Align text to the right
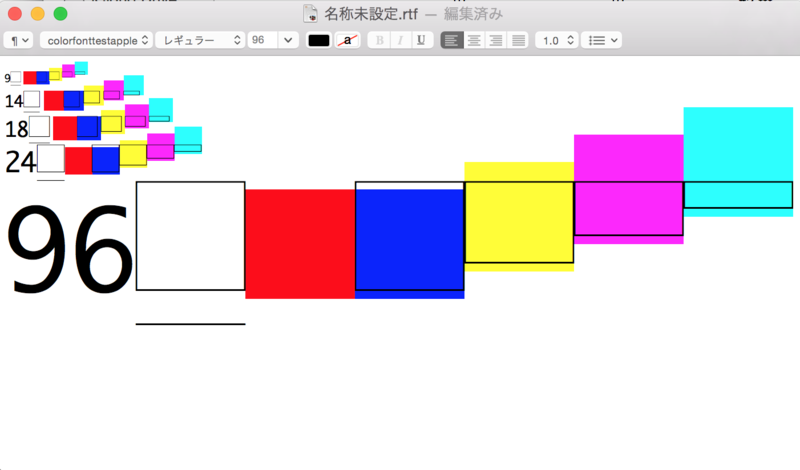The width and height of the screenshot is (800, 470). pos(496,40)
